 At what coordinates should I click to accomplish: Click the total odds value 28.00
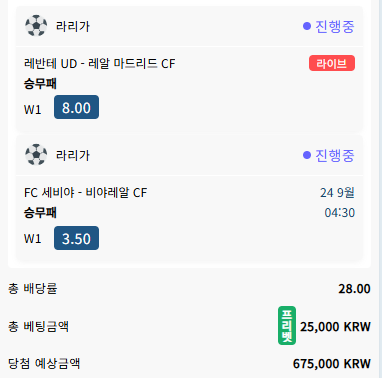tap(354, 289)
